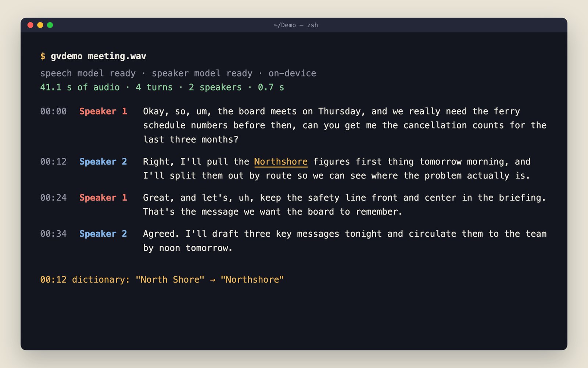Viewport: 588px width, 368px height.
Task: Click the ~/Demo — zsh window title
Action: 295,25
